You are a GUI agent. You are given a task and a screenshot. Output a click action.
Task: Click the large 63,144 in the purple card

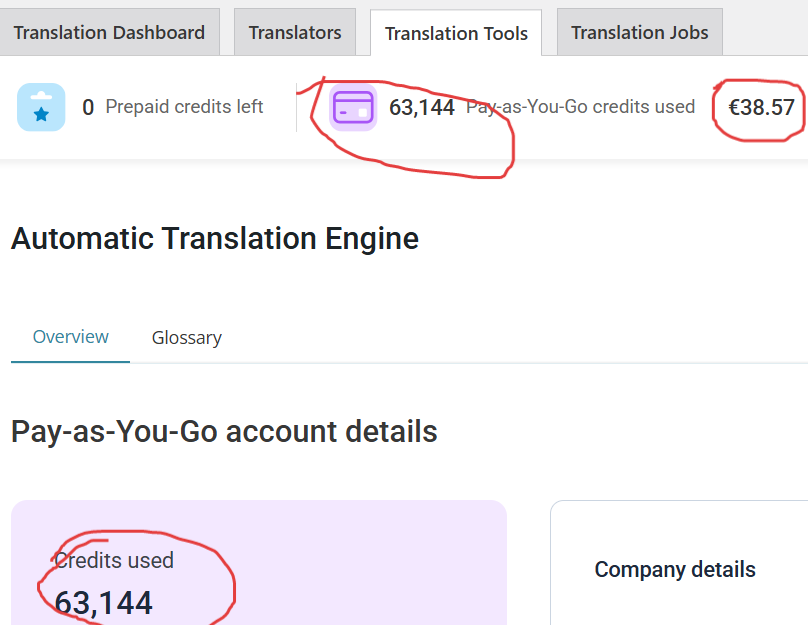tap(103, 603)
